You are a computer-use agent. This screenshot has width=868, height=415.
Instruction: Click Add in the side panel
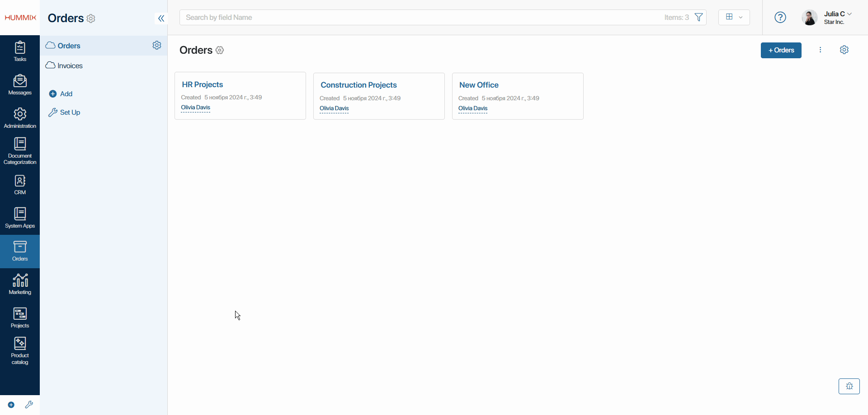pyautogui.click(x=61, y=94)
